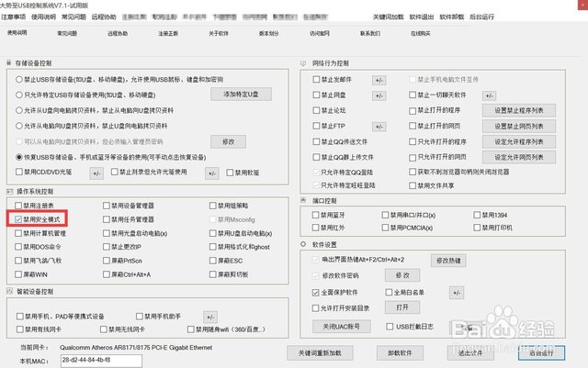This screenshot has width=588, height=368.
Task: Click into the 本机MAC address field
Action: click(101, 361)
